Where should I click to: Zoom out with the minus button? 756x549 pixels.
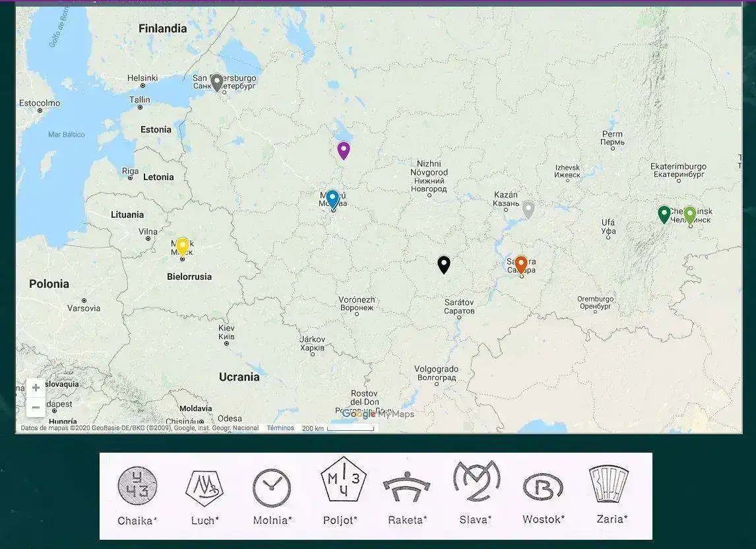tap(36, 407)
